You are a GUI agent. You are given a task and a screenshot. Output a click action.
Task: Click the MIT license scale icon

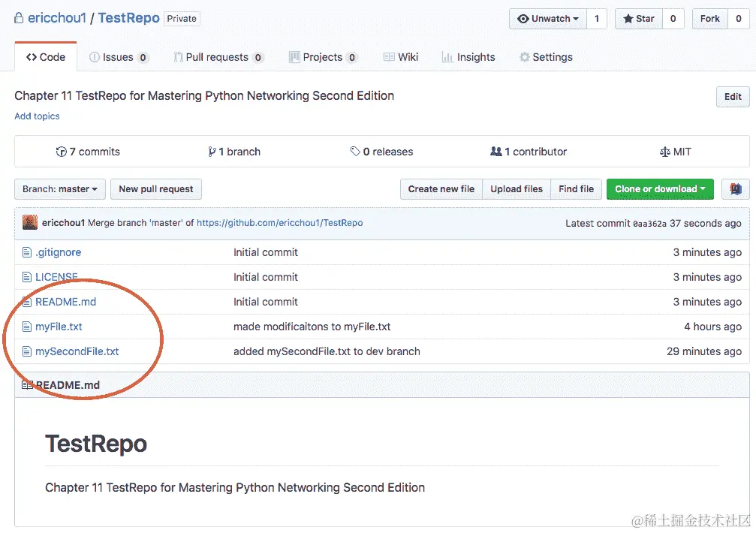664,152
